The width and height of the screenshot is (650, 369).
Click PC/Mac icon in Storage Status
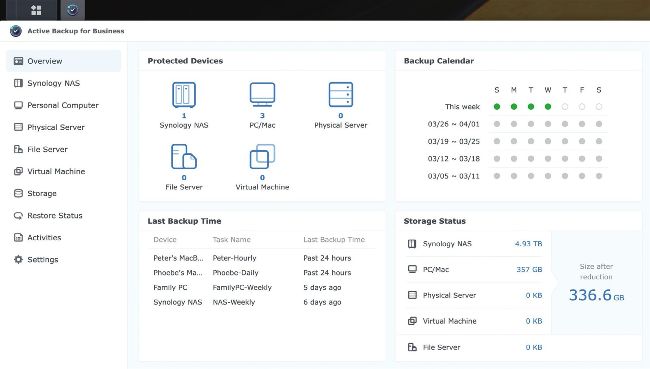coord(412,269)
